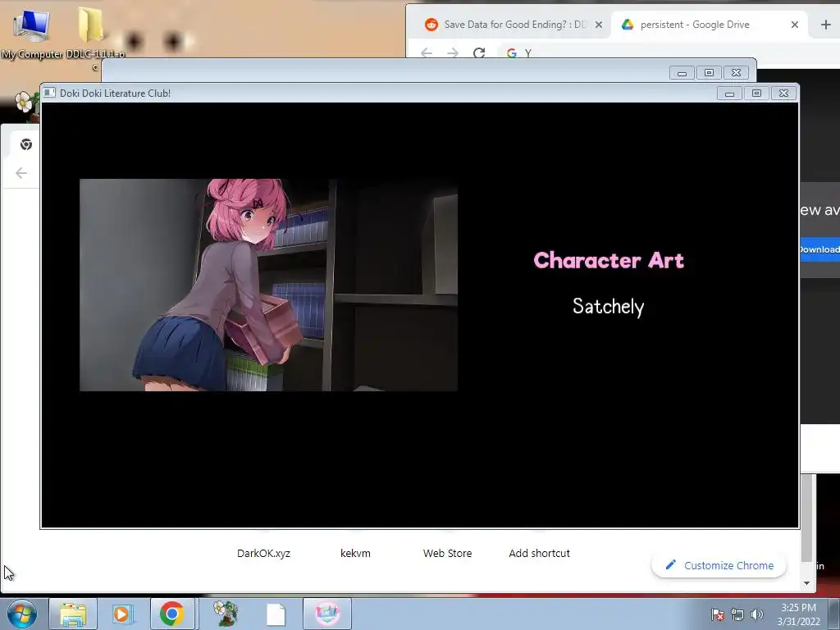
Task: Open Windows Media Player from taskbar
Action: 123,614
